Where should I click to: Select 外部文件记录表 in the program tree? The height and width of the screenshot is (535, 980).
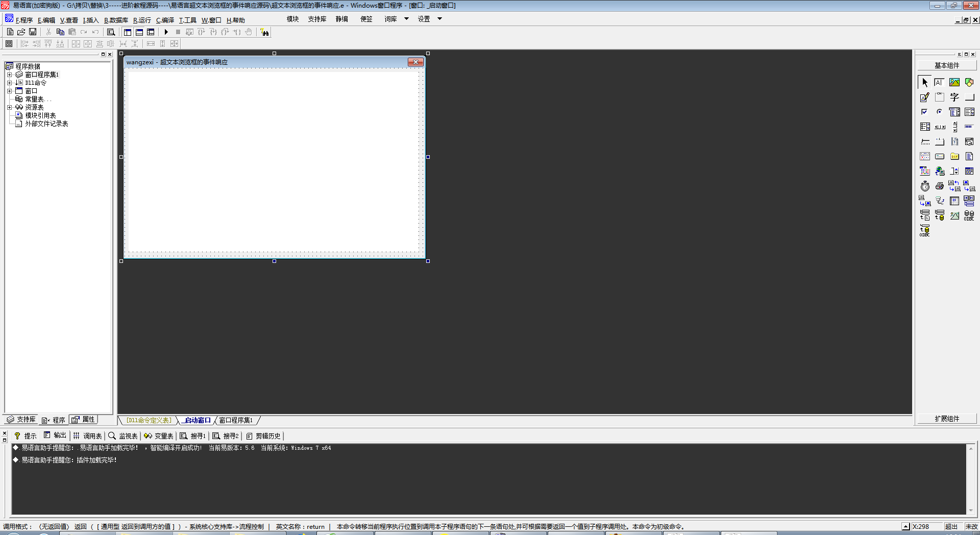[46, 124]
